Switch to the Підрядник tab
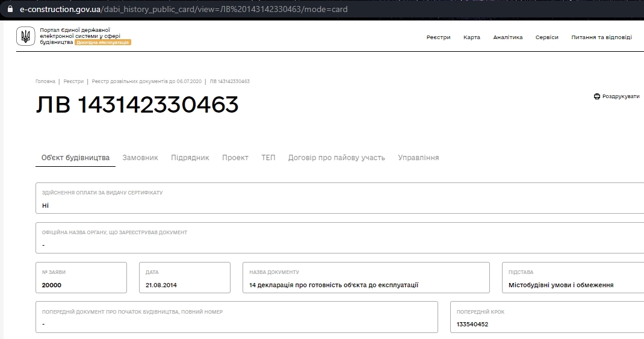This screenshot has height=339, width=644. (x=190, y=158)
